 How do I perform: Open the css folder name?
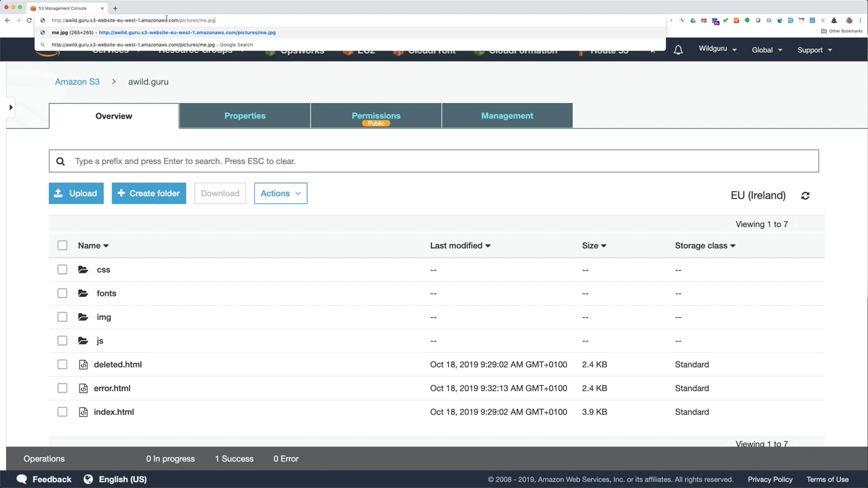103,270
